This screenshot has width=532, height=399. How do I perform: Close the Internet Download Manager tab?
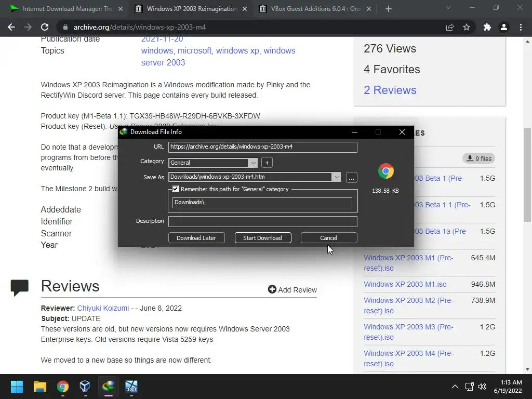point(121,9)
